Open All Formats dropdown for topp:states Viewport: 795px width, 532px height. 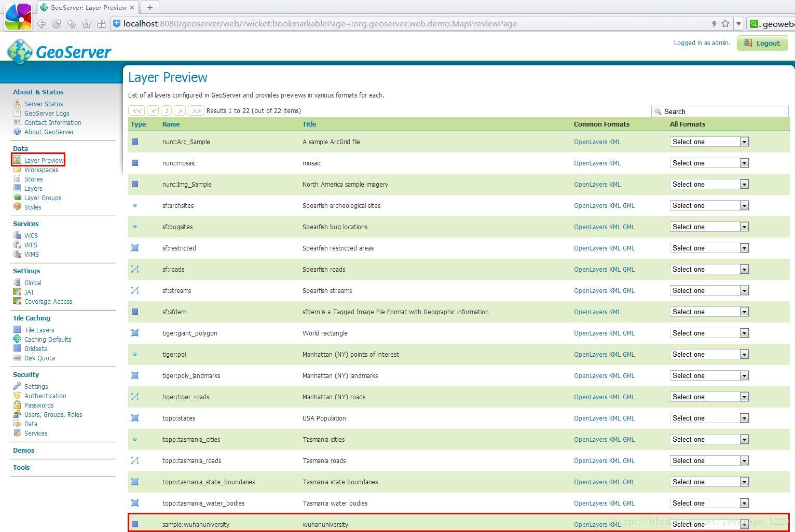(709, 418)
